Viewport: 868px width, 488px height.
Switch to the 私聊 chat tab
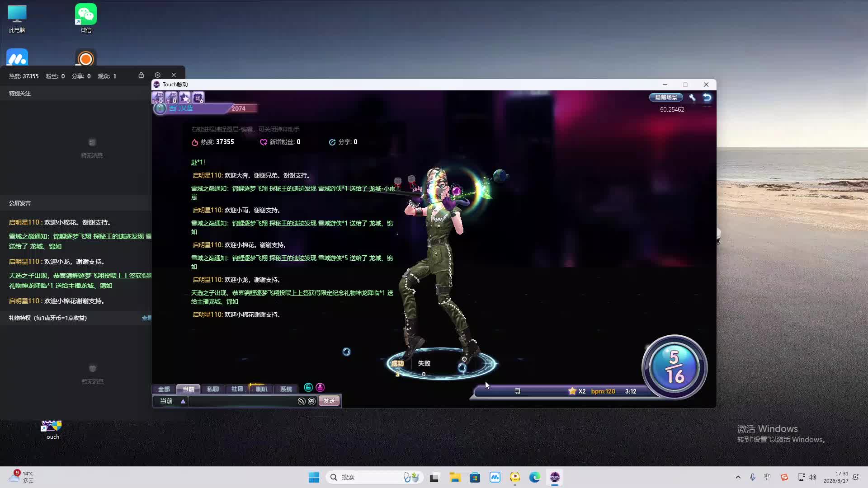(x=212, y=389)
